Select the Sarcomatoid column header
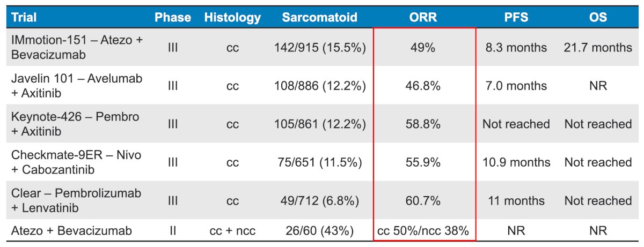 (x=320, y=17)
